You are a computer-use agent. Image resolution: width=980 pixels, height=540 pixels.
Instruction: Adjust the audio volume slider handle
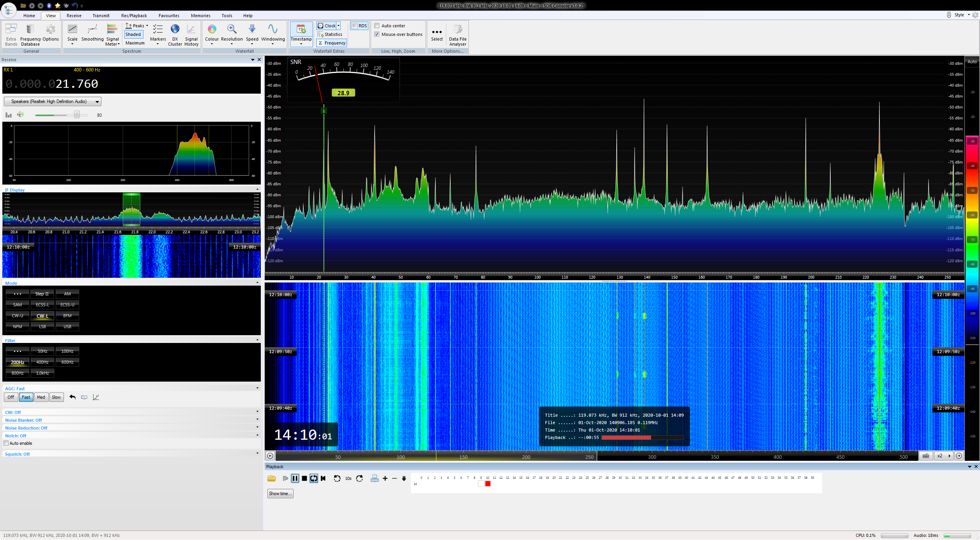coord(77,115)
